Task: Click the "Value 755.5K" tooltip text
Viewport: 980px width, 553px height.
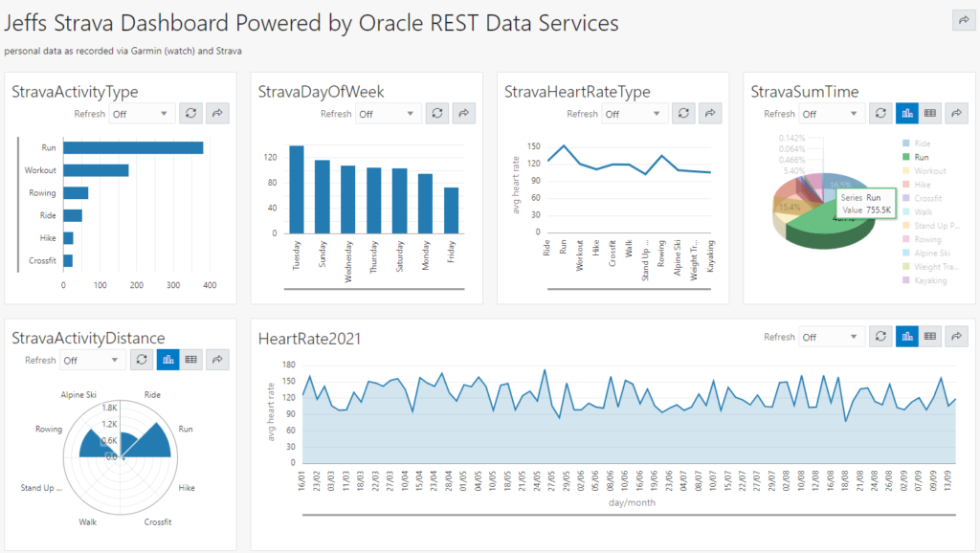Action: 867,210
